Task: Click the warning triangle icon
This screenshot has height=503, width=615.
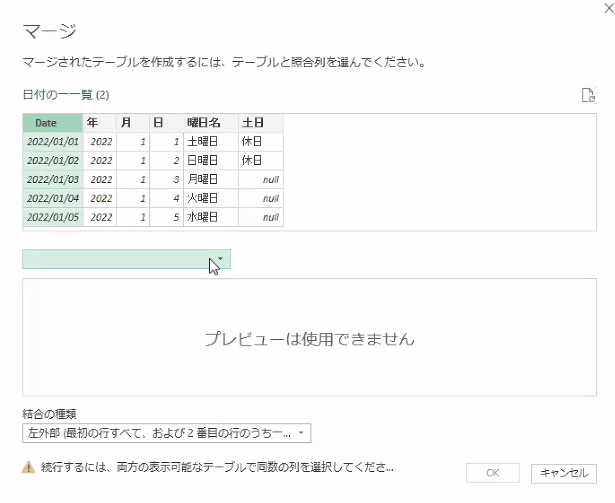Action: 28,467
